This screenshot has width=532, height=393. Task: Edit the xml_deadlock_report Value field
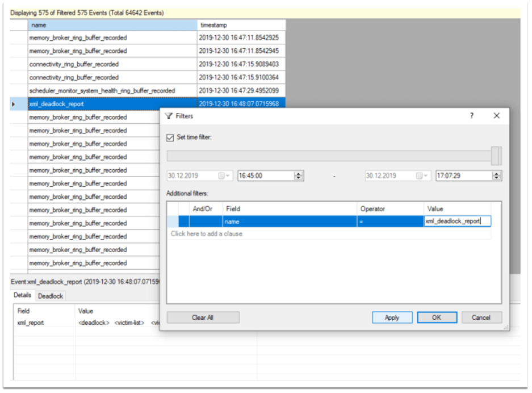pos(457,221)
